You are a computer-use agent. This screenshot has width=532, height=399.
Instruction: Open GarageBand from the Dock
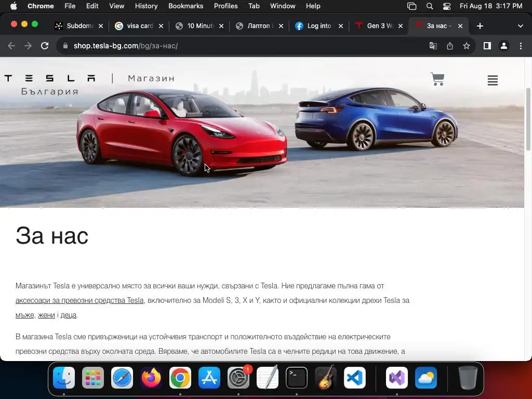(x=326, y=378)
